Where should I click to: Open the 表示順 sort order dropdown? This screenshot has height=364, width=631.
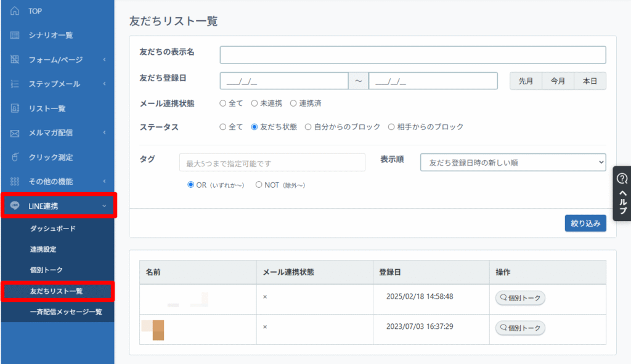[513, 162]
